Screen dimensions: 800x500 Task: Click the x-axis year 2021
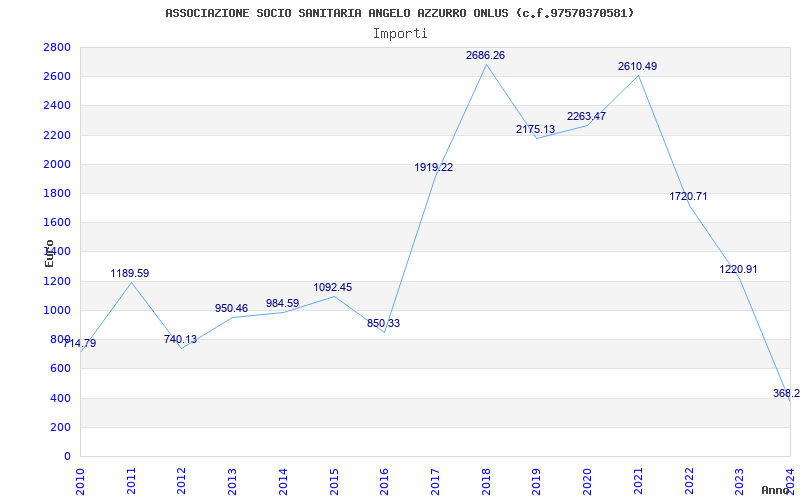[x=638, y=482]
